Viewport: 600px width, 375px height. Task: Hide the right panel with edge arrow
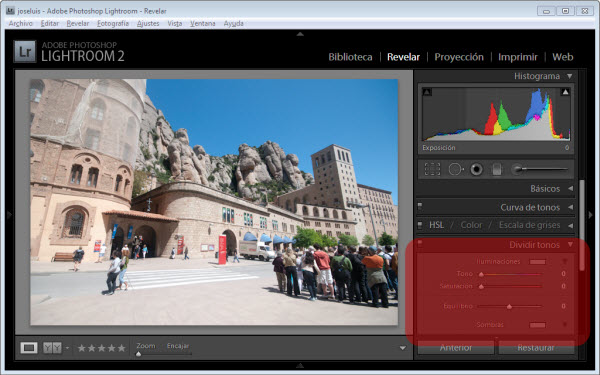click(x=590, y=215)
